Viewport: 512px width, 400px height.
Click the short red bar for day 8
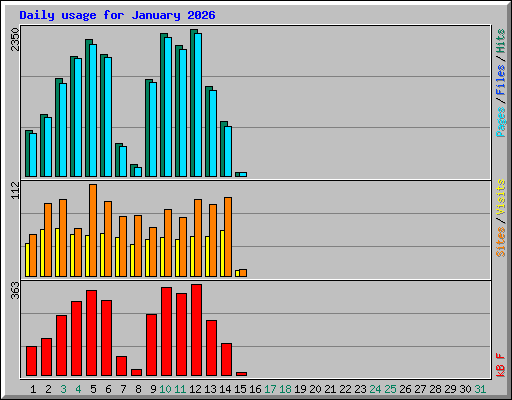point(136,373)
